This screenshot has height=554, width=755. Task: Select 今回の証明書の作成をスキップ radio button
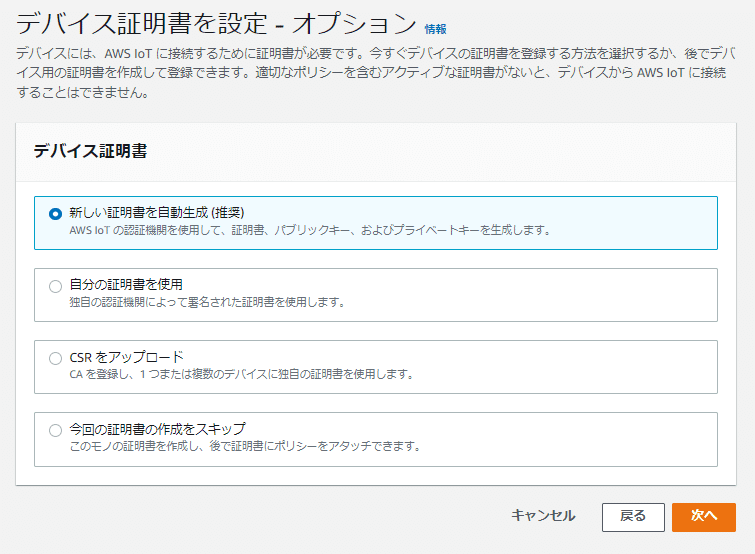tap(55, 430)
